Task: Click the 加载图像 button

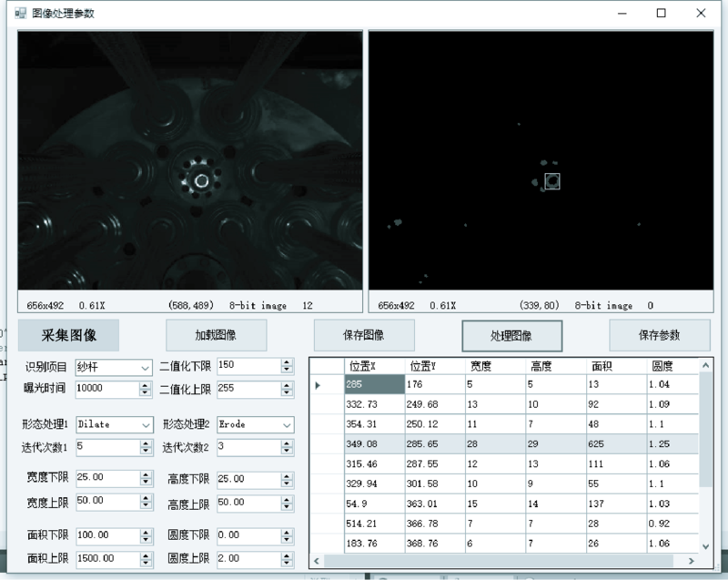Action: (216, 335)
